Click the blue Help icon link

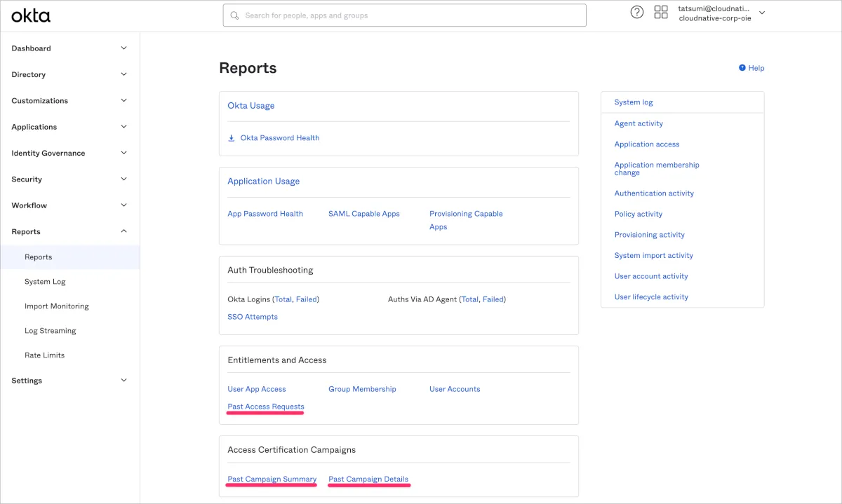(742, 68)
